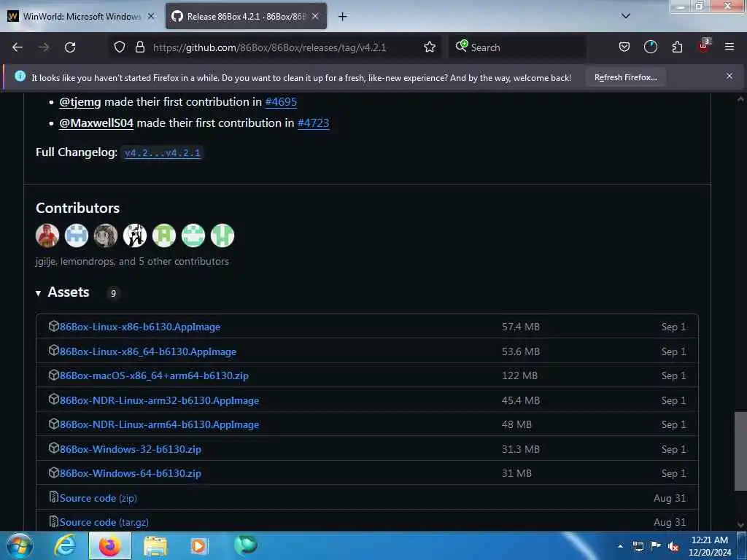
Task: Open Action Center flag tray icon
Action: point(656,545)
